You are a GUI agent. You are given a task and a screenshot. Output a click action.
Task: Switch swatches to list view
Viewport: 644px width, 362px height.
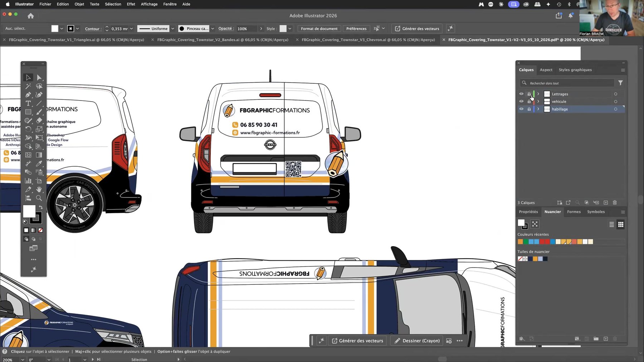point(611,224)
